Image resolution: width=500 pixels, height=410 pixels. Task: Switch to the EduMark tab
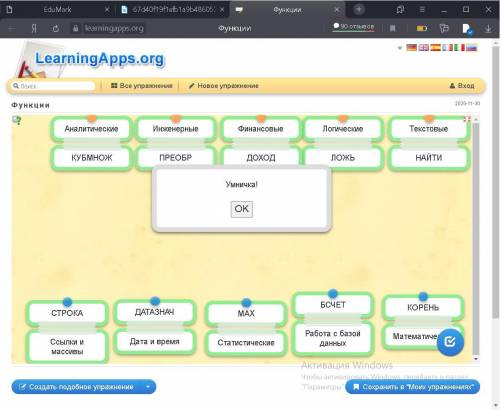[57, 10]
